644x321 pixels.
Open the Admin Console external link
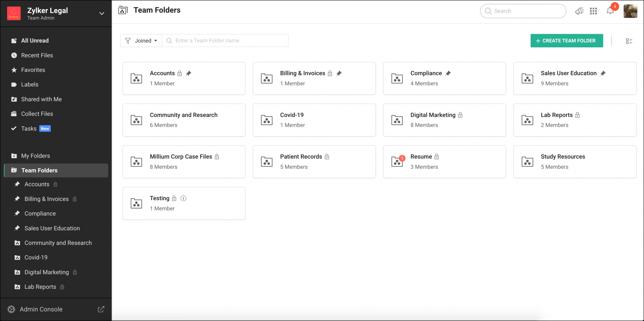point(101,309)
